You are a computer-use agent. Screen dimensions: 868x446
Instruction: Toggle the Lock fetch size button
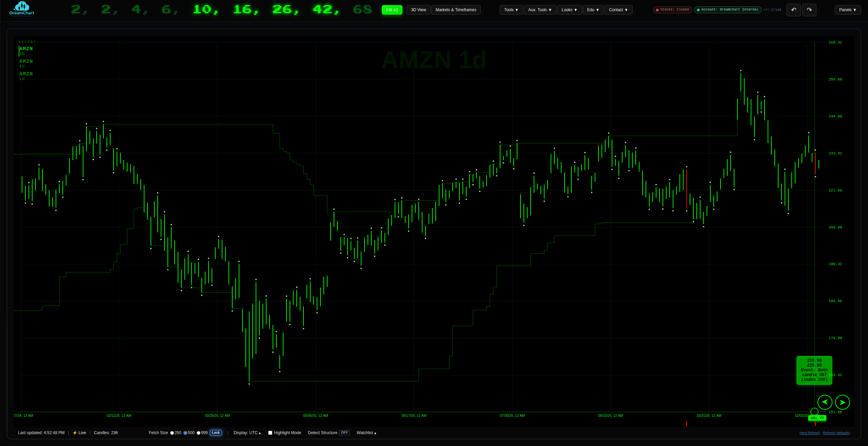(x=216, y=433)
